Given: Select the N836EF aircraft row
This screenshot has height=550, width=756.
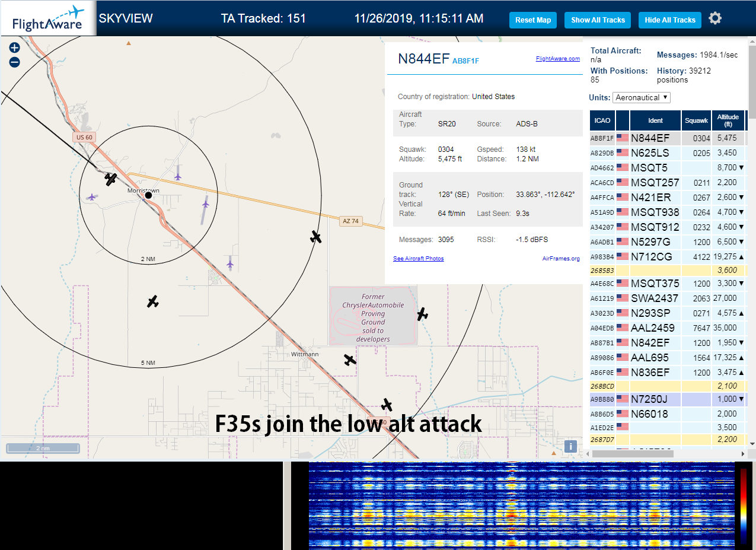Looking at the screenshot, I should 667,373.
